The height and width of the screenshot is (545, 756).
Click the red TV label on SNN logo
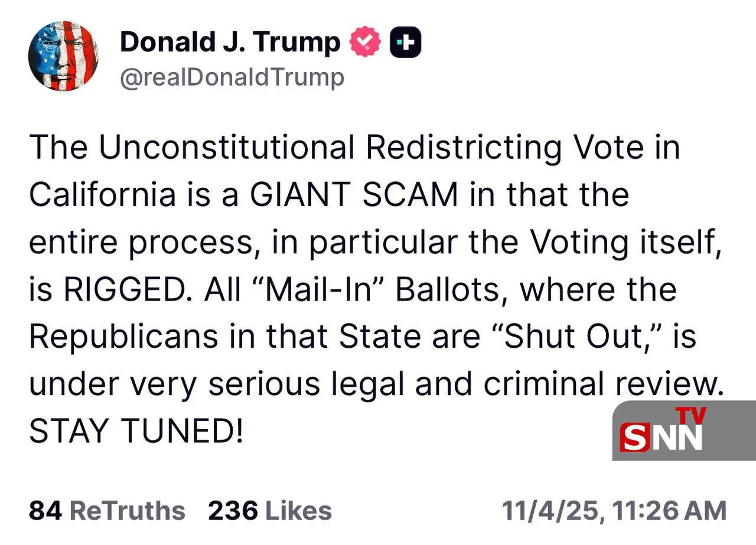point(691,416)
